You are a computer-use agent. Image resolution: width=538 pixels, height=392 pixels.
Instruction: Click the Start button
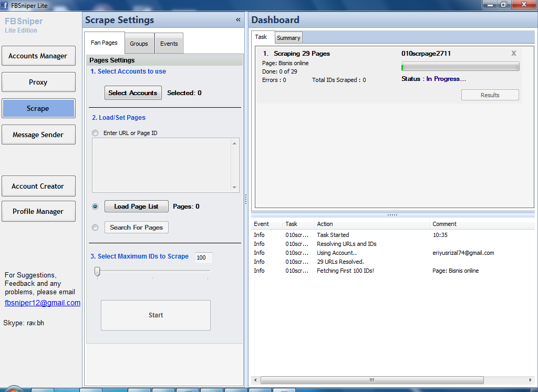point(156,315)
